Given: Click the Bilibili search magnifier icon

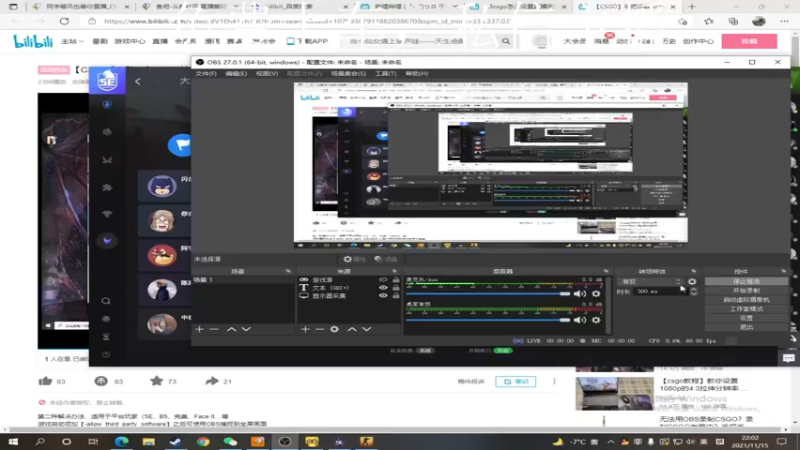Looking at the screenshot, I should [x=506, y=41].
